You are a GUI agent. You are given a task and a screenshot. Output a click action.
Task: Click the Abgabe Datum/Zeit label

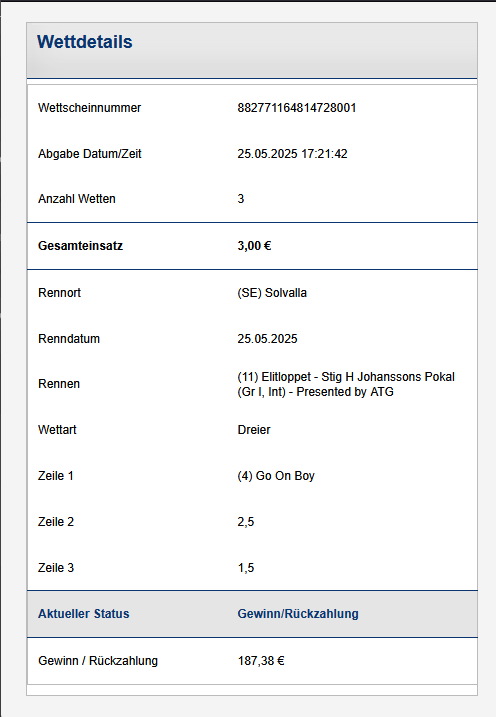(90, 154)
